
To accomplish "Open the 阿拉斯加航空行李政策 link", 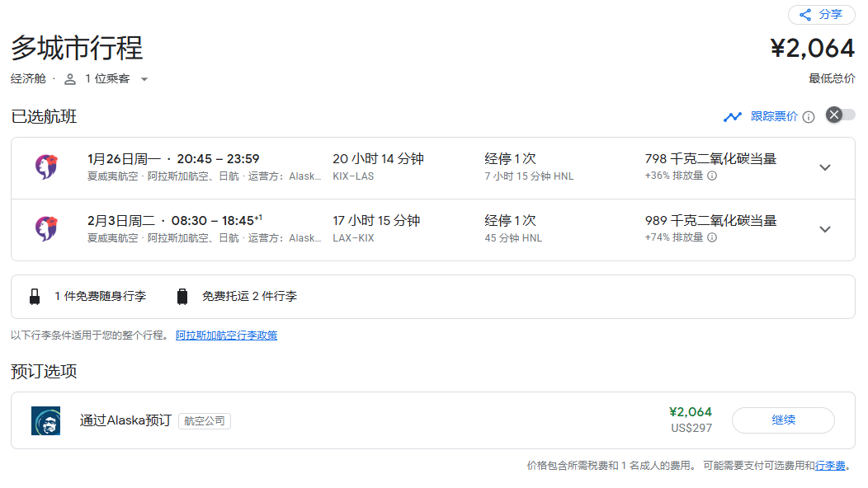I will pos(226,335).
